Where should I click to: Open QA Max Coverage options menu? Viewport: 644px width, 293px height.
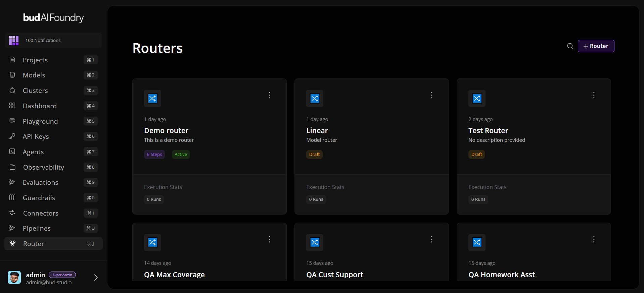pos(269,239)
